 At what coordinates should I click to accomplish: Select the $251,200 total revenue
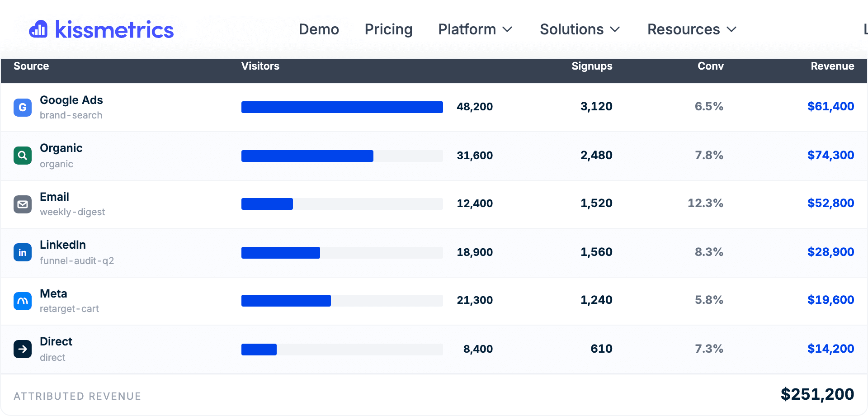pyautogui.click(x=817, y=395)
